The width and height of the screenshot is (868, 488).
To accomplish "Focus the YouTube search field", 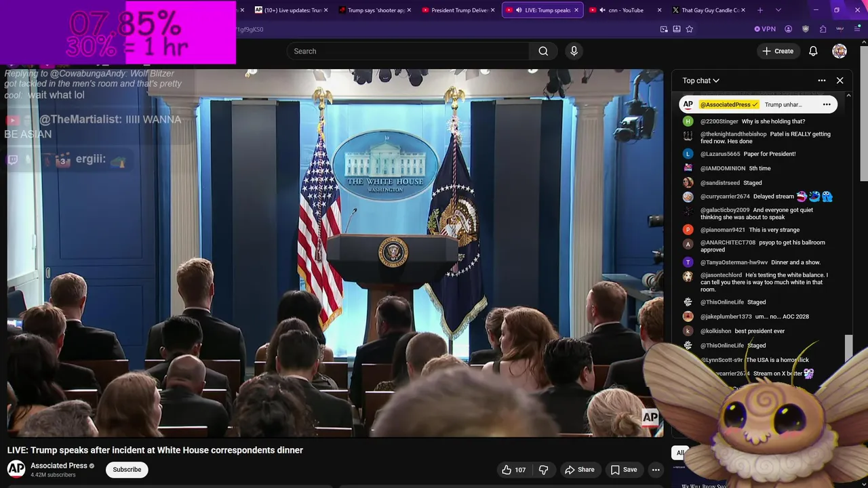I will 408,51.
